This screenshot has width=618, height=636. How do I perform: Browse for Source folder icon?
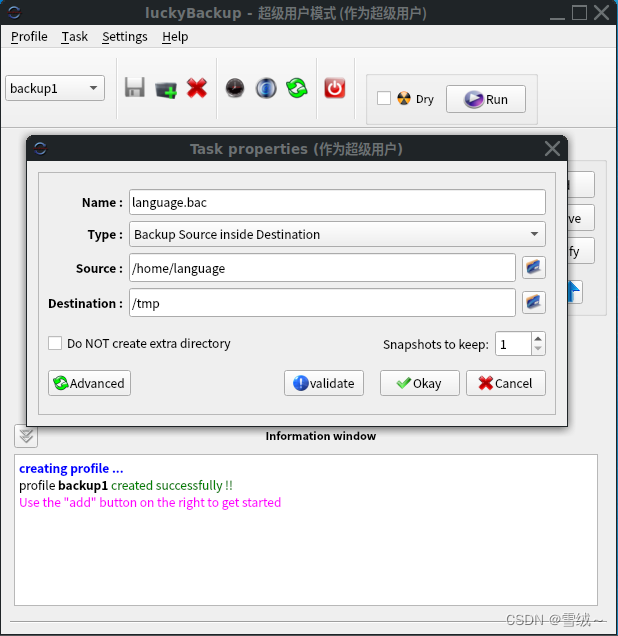(x=534, y=268)
